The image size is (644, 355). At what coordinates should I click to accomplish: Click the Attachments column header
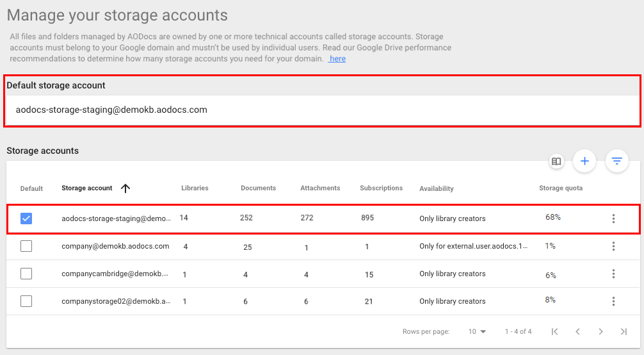(x=320, y=188)
